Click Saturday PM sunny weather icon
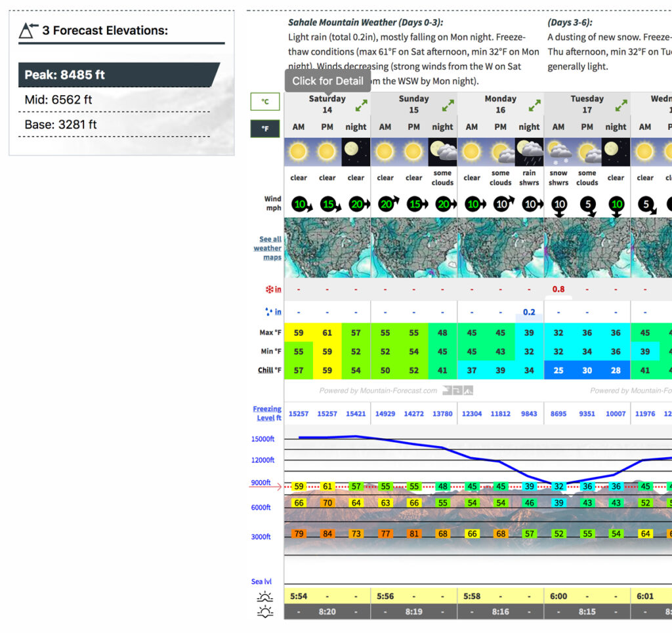Screen dimensions: 672x633 pyautogui.click(x=327, y=152)
